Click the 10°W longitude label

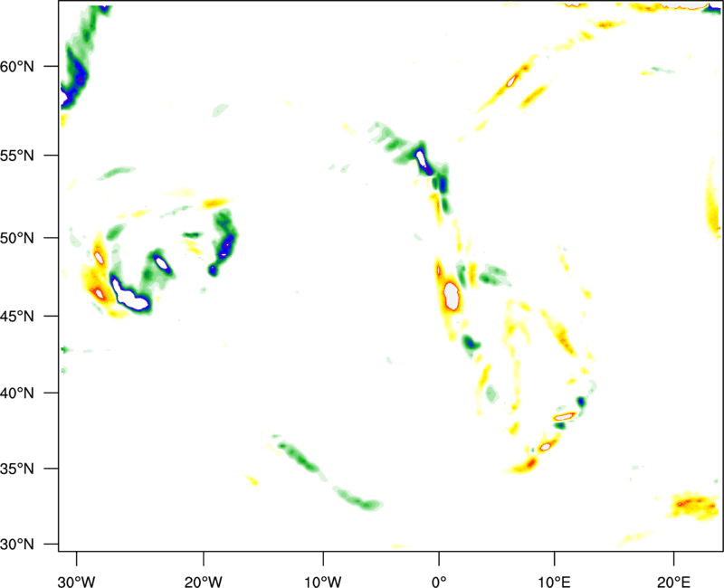[323, 582]
